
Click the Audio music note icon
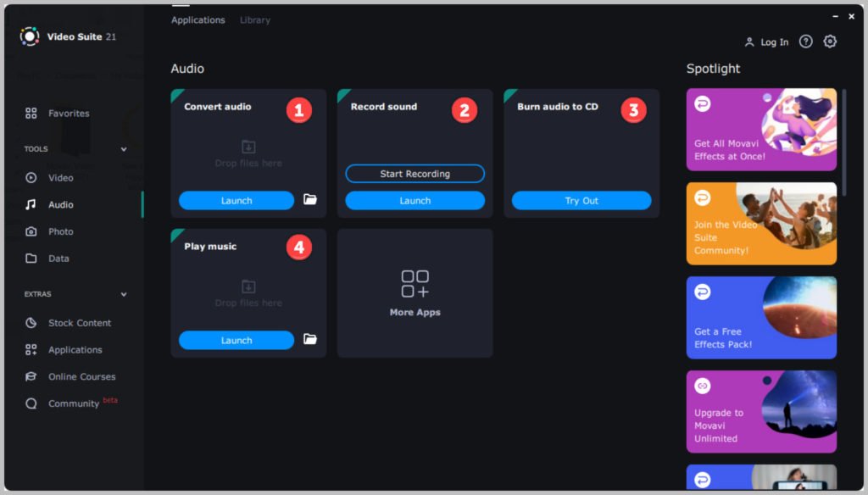click(x=31, y=204)
